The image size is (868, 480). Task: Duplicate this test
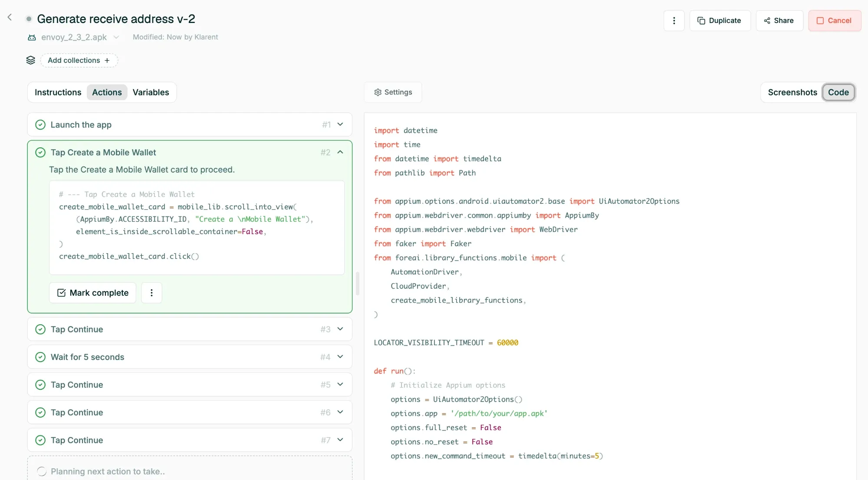720,20
